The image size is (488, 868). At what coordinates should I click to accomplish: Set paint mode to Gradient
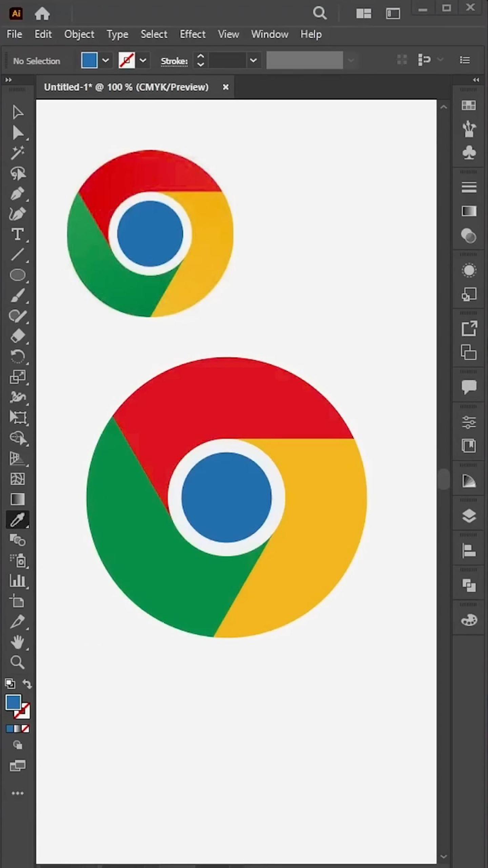tap(18, 728)
